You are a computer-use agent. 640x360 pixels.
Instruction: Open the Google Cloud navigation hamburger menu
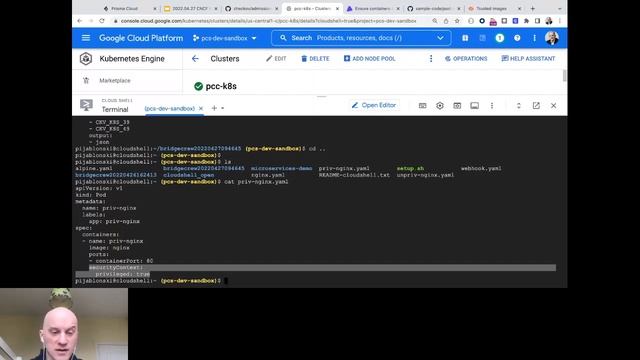click(86, 38)
